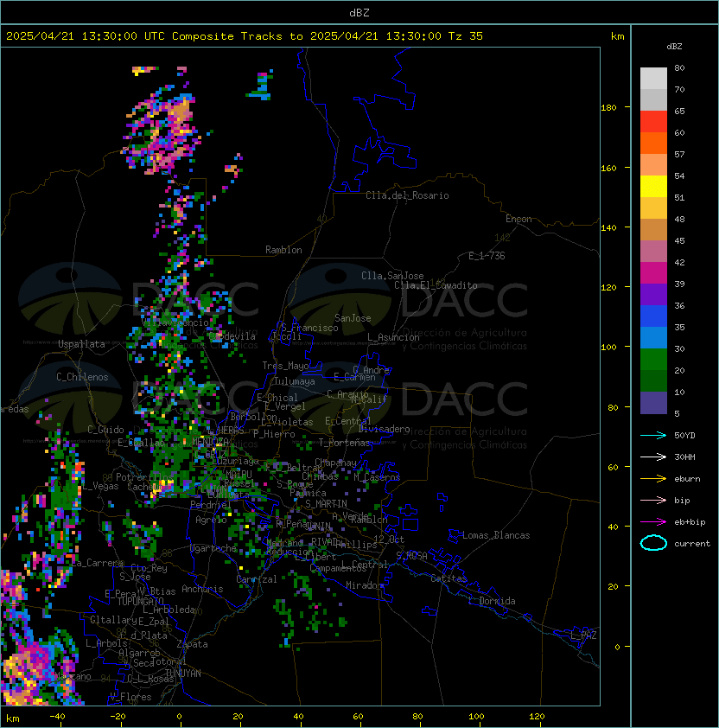This screenshot has height=728, width=719.
Task: Click the 'L_PAZ' map label
Action: pos(583,635)
